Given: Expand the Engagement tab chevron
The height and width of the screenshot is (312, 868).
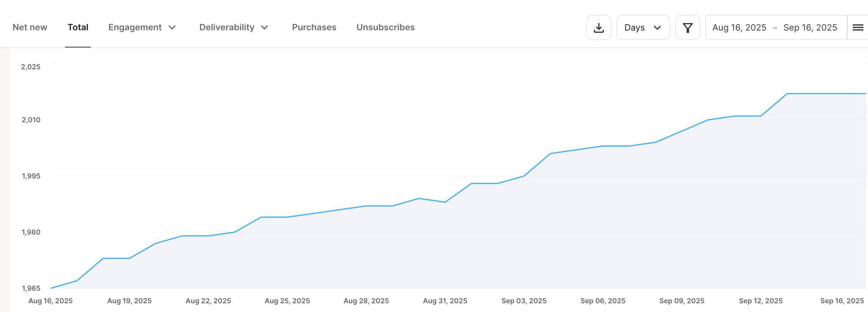Looking at the screenshot, I should pyautogui.click(x=172, y=28).
